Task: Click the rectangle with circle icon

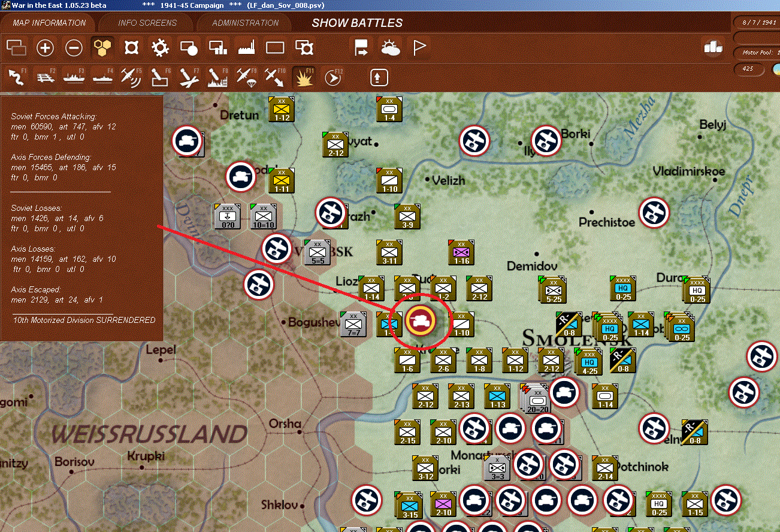Action: click(x=189, y=47)
